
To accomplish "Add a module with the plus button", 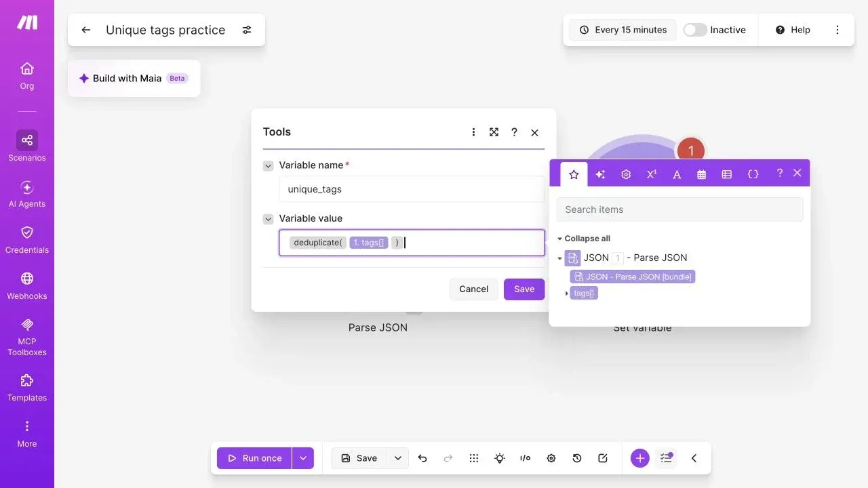I will coord(639,458).
